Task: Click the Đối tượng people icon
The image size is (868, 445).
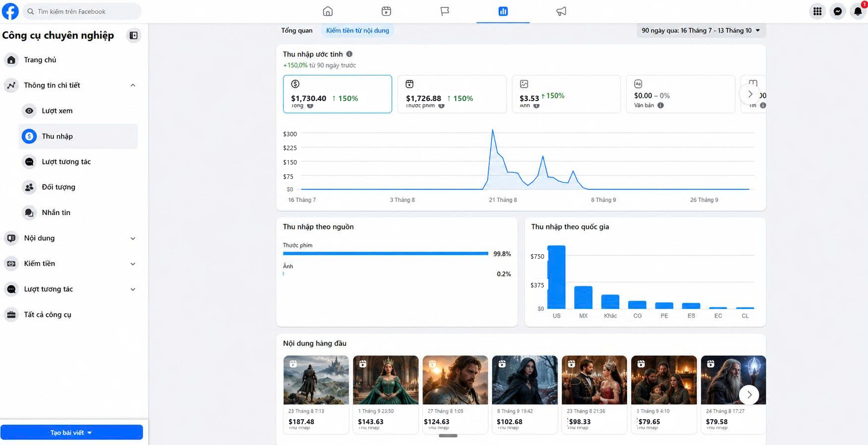Action: click(x=29, y=187)
